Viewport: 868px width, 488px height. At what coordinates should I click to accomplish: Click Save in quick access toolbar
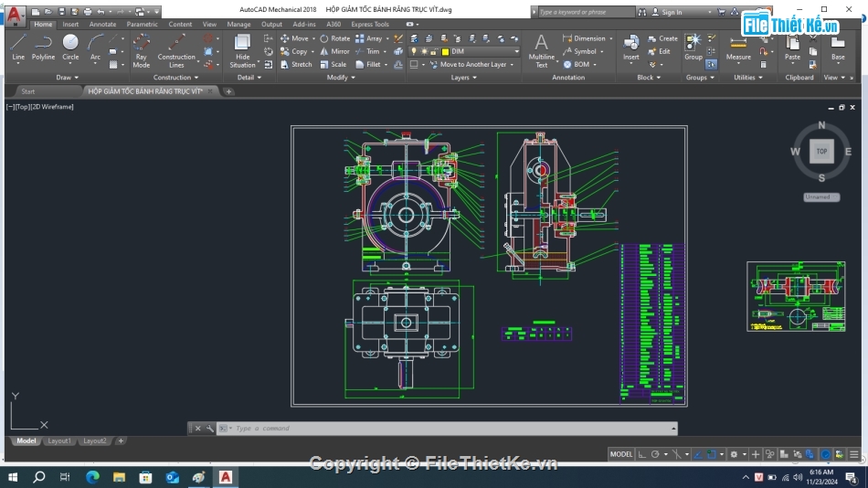pos(61,12)
